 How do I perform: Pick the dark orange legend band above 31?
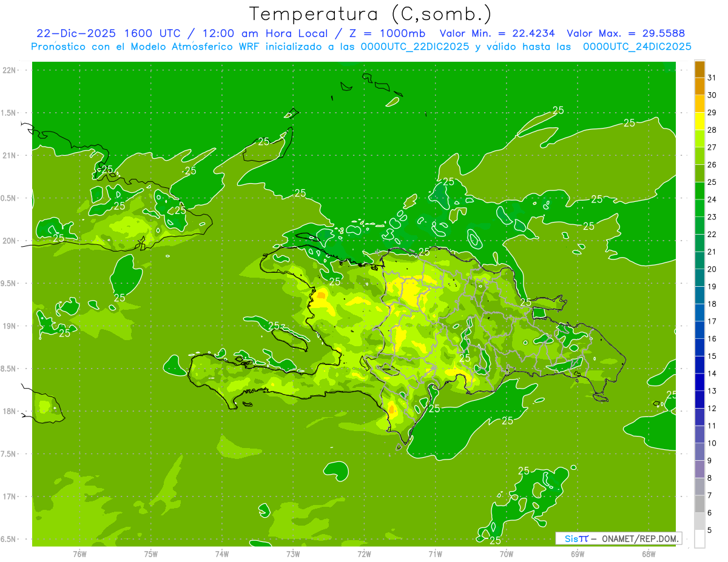pyautogui.click(x=699, y=69)
